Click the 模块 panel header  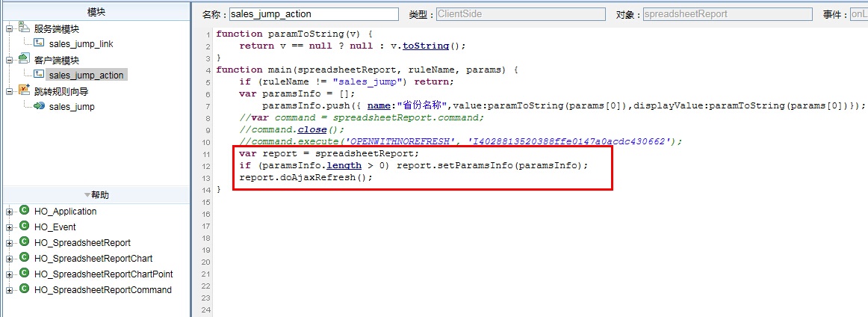click(x=96, y=12)
